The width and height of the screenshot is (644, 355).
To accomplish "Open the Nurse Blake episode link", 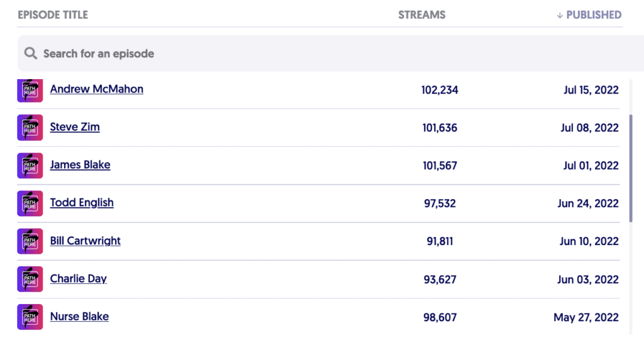I will (79, 316).
